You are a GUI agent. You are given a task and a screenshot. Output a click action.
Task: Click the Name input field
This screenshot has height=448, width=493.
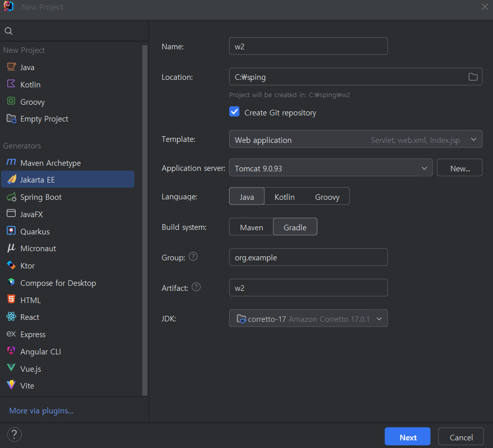[308, 46]
